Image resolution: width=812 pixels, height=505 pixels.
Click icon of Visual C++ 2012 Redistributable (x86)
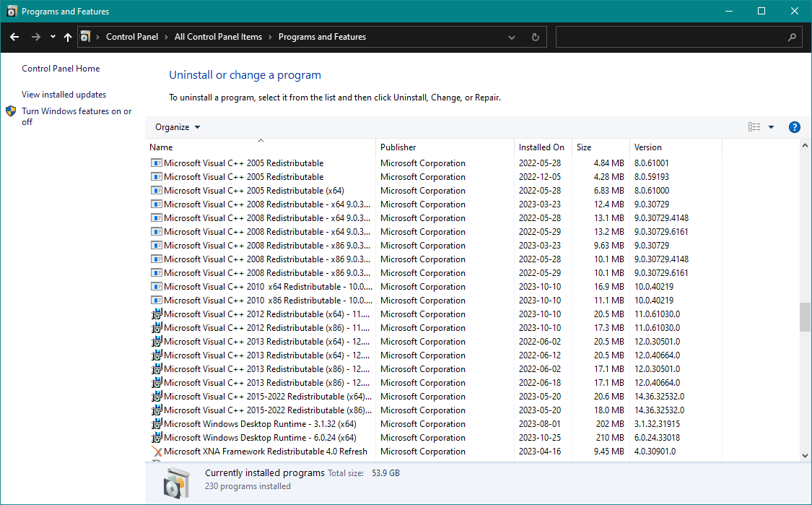(x=157, y=328)
